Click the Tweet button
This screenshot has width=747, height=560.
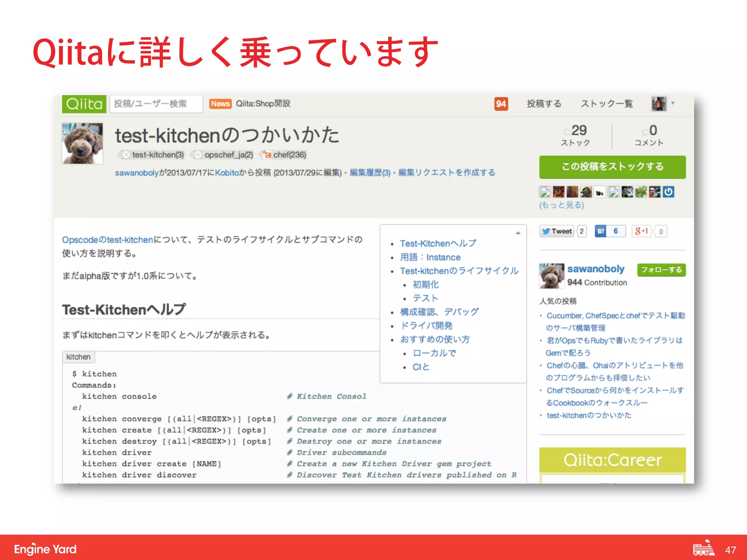pos(557,231)
